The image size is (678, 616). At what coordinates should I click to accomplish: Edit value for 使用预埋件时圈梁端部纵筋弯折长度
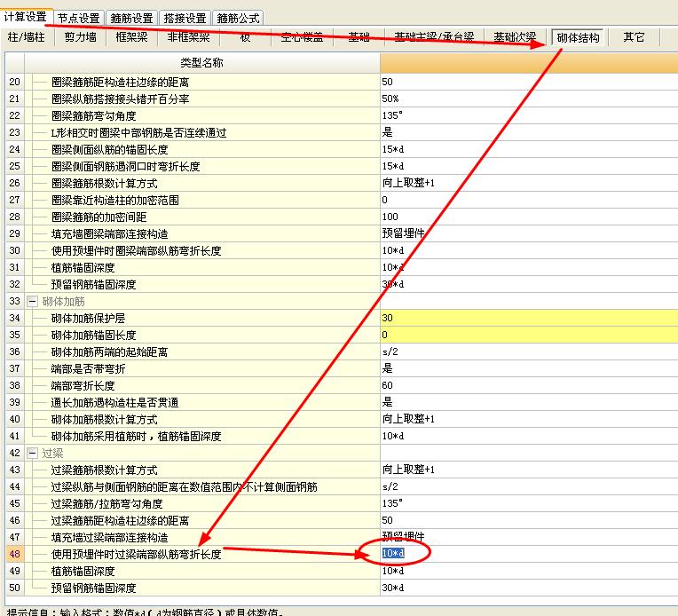coord(529,250)
